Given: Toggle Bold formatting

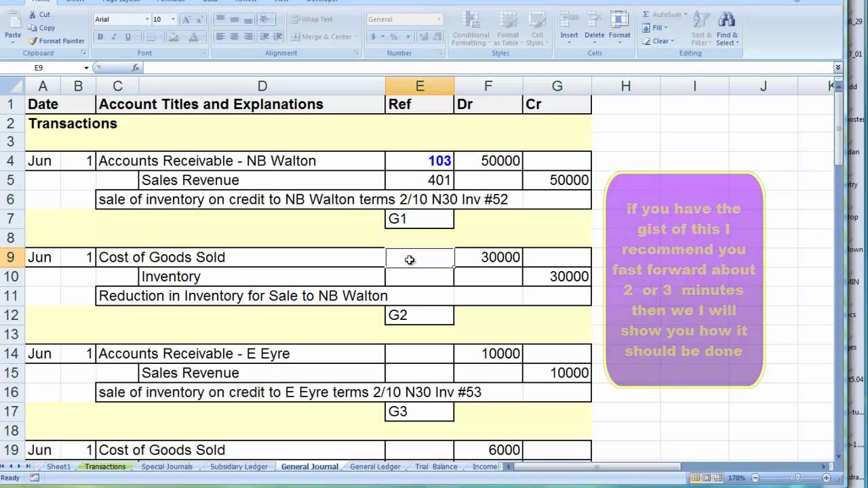Looking at the screenshot, I should 100,37.
